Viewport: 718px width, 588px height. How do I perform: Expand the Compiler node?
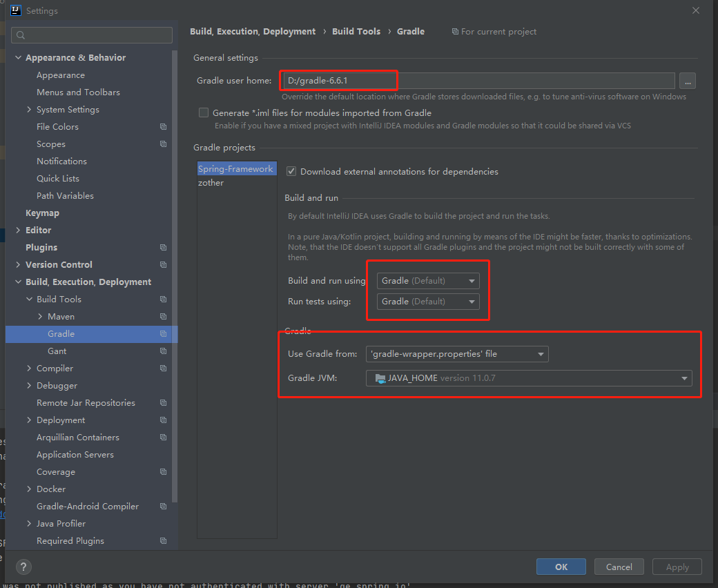(29, 369)
